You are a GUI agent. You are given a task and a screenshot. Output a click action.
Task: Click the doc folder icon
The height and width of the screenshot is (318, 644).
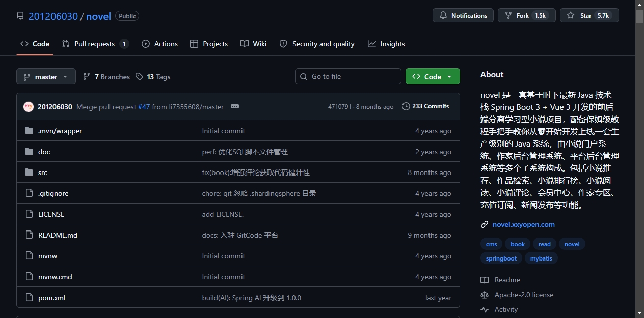pos(29,152)
